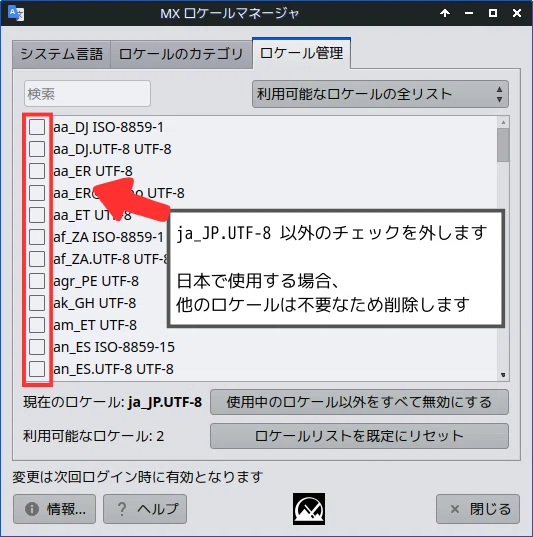Click the translate app icon in title bar
This screenshot has width=533, height=537.
pyautogui.click(x=16, y=13)
